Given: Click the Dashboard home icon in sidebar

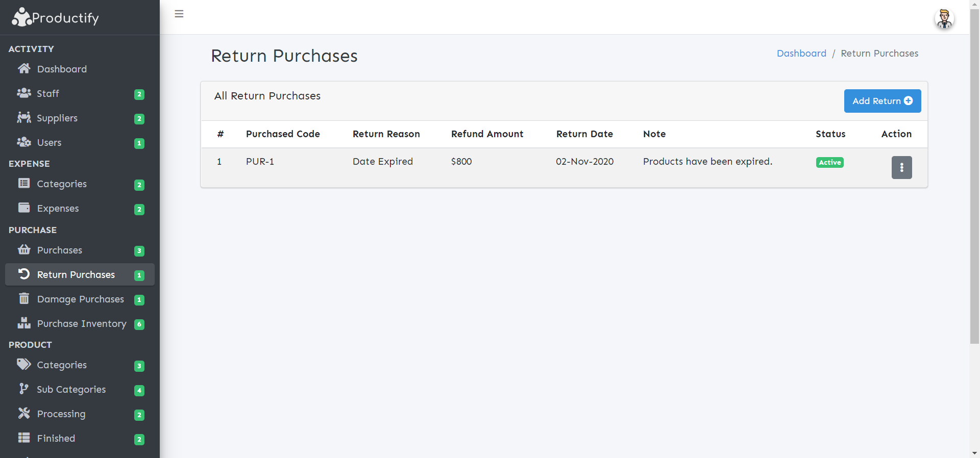Looking at the screenshot, I should (x=24, y=69).
